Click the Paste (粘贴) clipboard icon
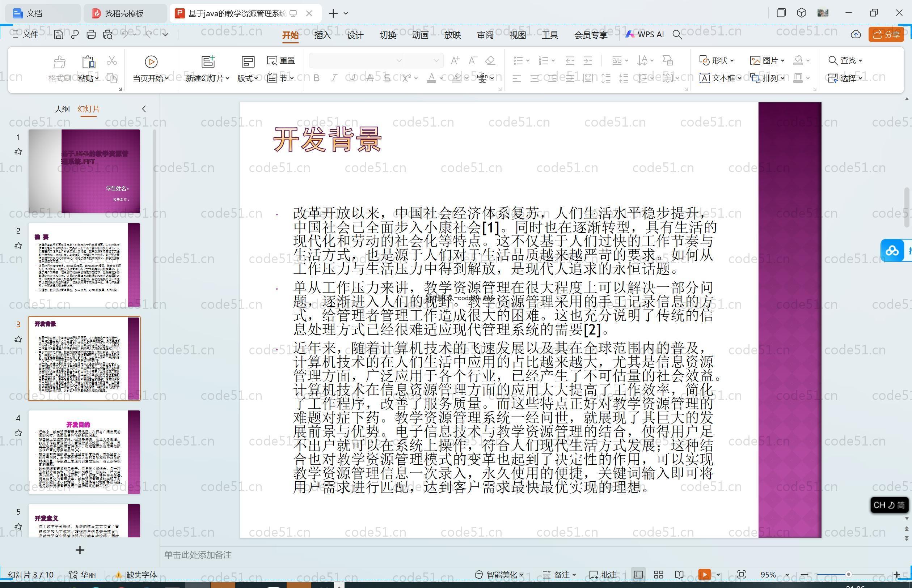912x588 pixels. coord(88,61)
